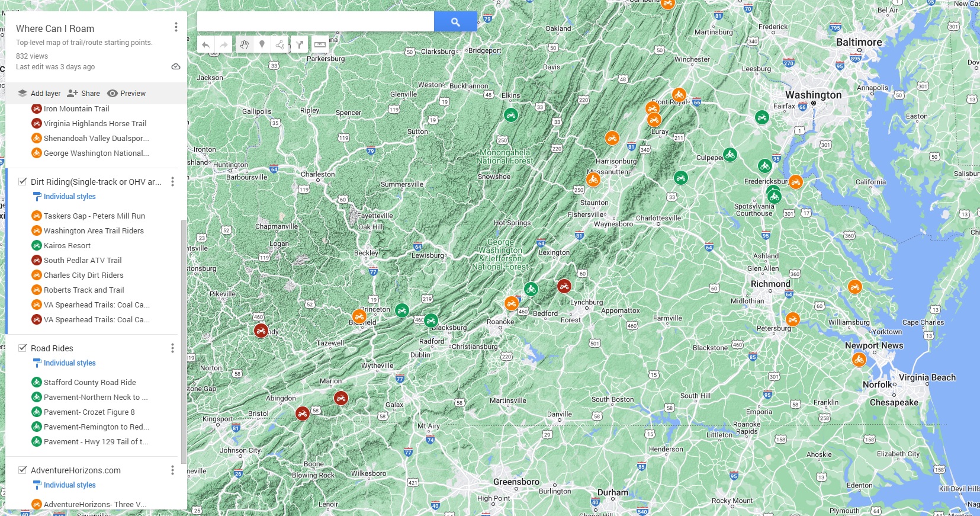Screen dimensions: 980x516
Task: Click the map search input field
Action: (316, 22)
